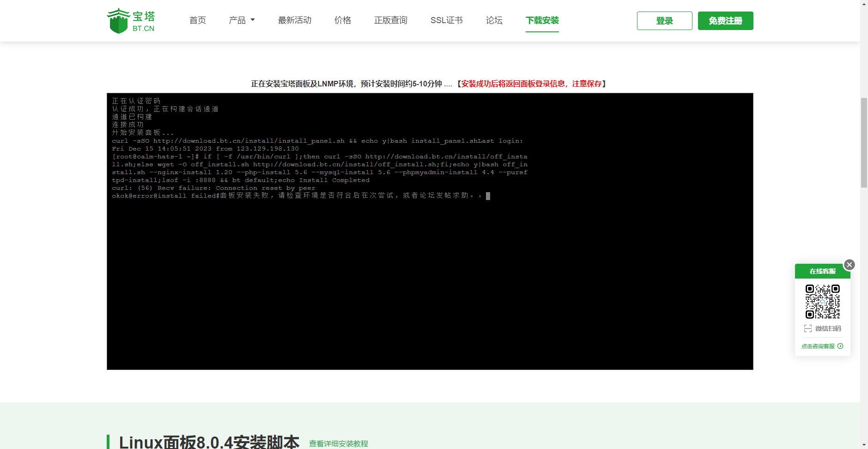Screen dimensions: 868x449
Task: Close the 在线客服 chat widget
Action: point(849,264)
